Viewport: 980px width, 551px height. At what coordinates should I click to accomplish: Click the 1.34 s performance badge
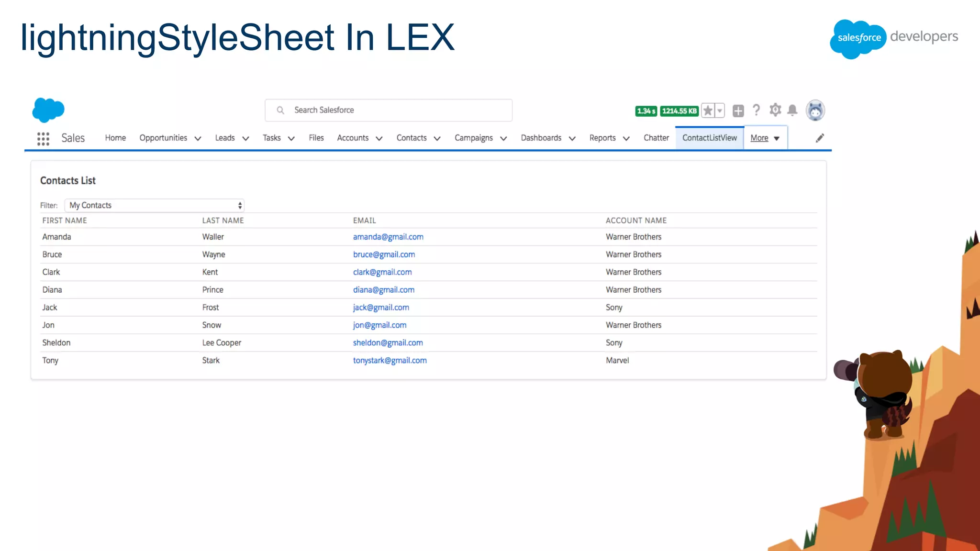(646, 111)
